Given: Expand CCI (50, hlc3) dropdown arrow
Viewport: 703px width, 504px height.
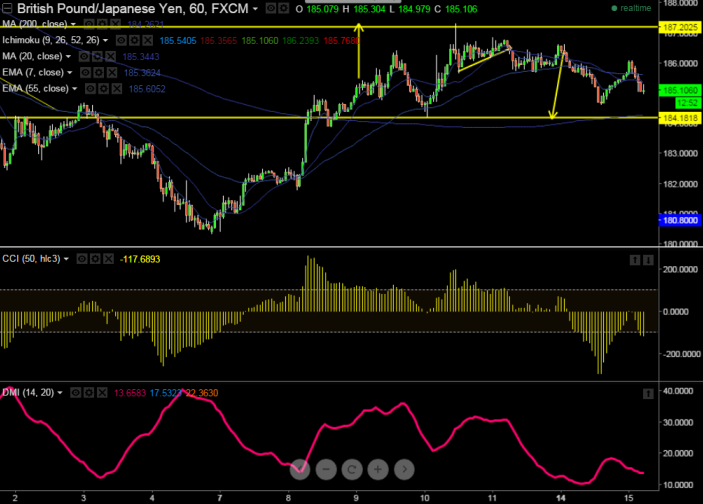Looking at the screenshot, I should (66, 259).
